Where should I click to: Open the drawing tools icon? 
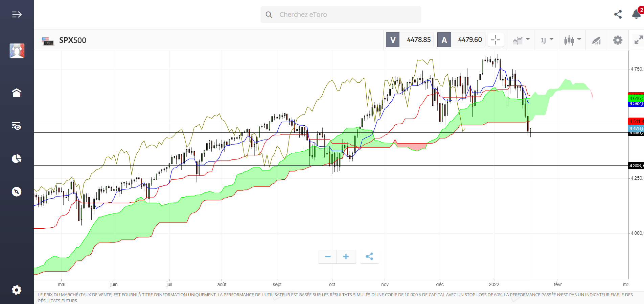coord(596,41)
